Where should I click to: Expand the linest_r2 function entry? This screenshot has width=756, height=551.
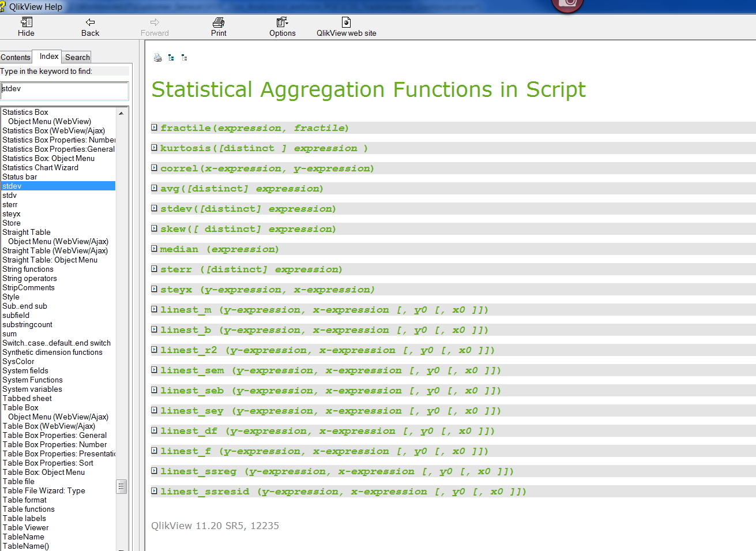(155, 350)
